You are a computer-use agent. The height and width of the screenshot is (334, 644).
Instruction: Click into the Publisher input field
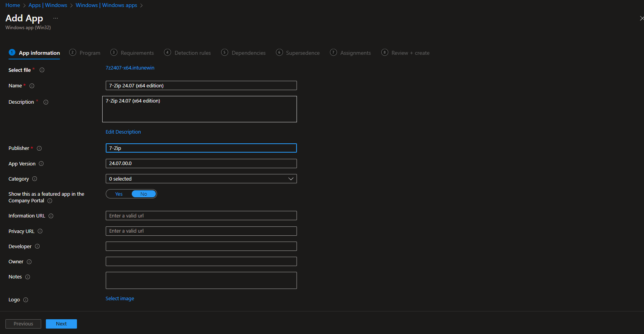[201, 148]
